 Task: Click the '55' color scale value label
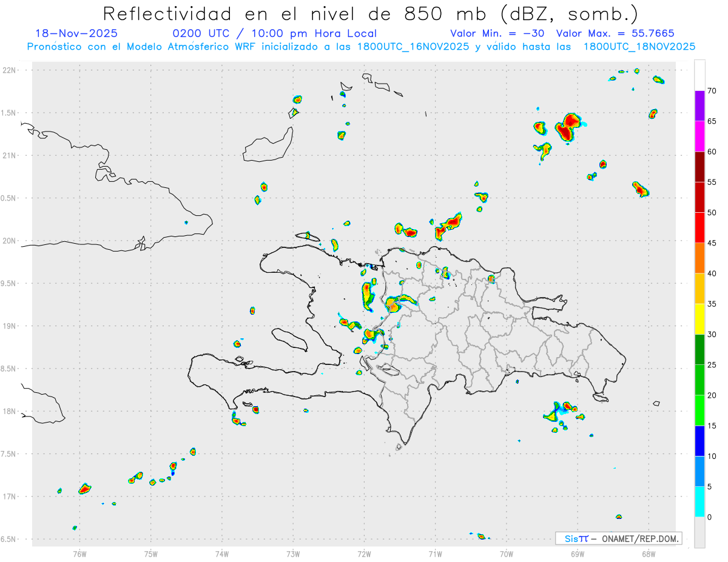click(712, 182)
